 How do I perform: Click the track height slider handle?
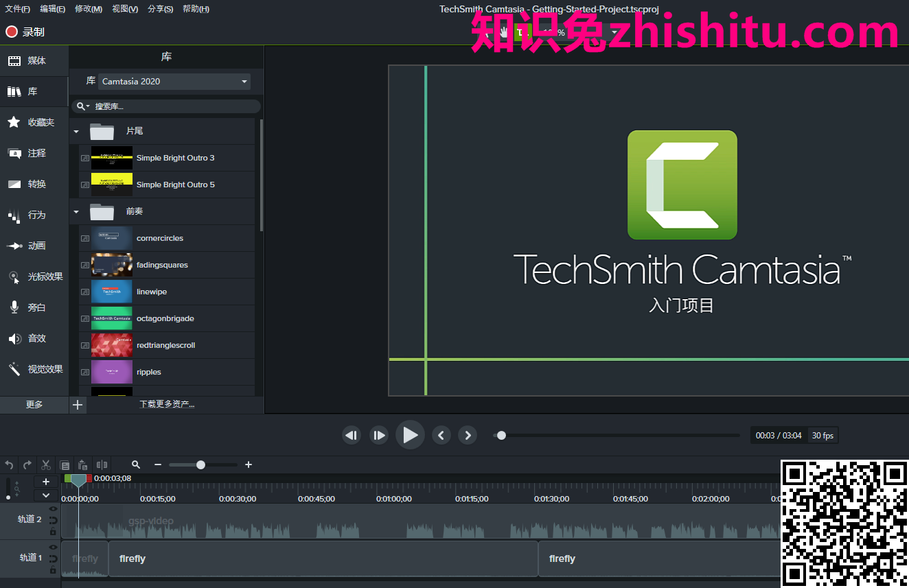click(8, 497)
